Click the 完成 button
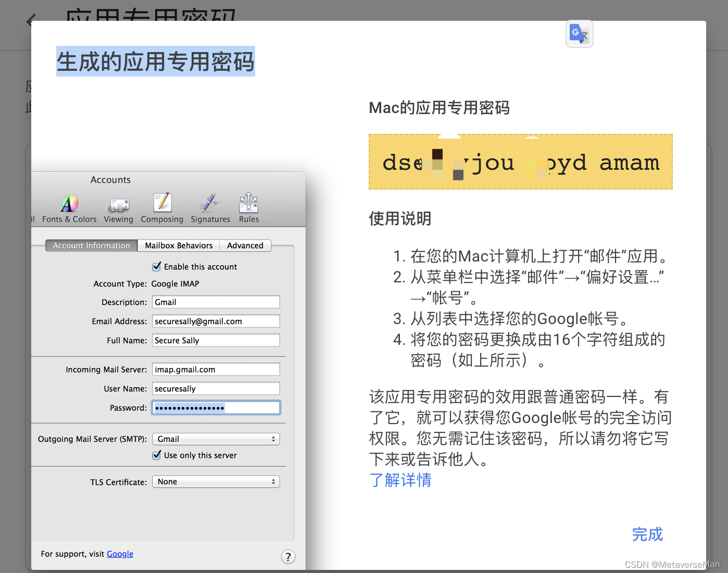 point(647,534)
